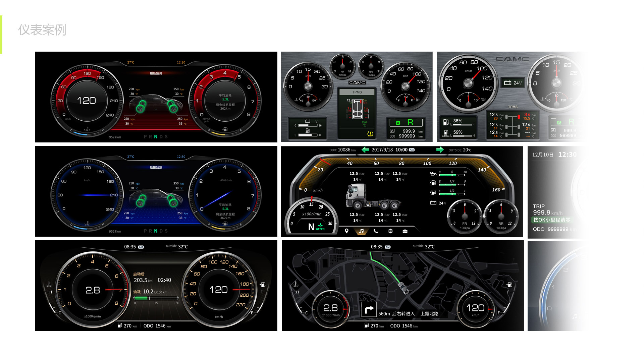Select the N gear in blue dashboard PRNDS
Viewport: 644px width, 362px height.
pos(156,231)
